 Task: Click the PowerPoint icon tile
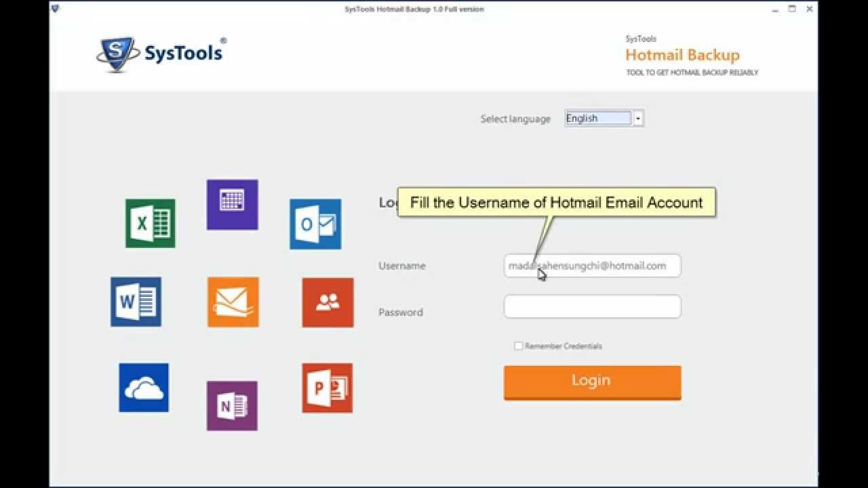(x=328, y=388)
